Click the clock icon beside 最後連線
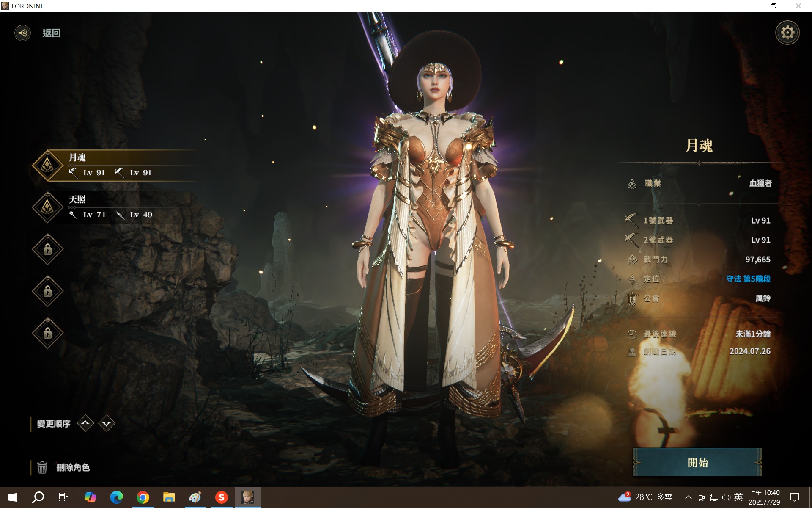Viewport: 812px width, 508px height. 632,334
